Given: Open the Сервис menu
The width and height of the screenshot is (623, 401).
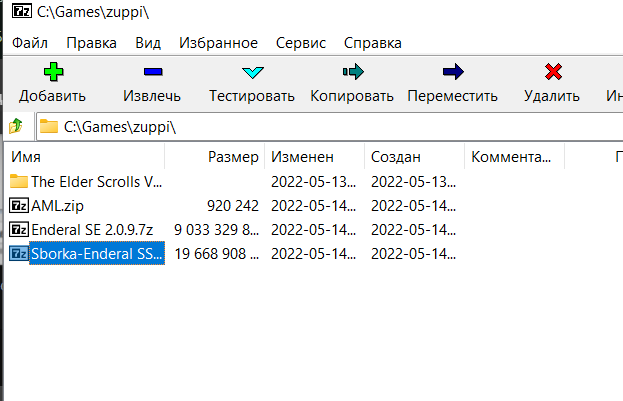Looking at the screenshot, I should [301, 43].
